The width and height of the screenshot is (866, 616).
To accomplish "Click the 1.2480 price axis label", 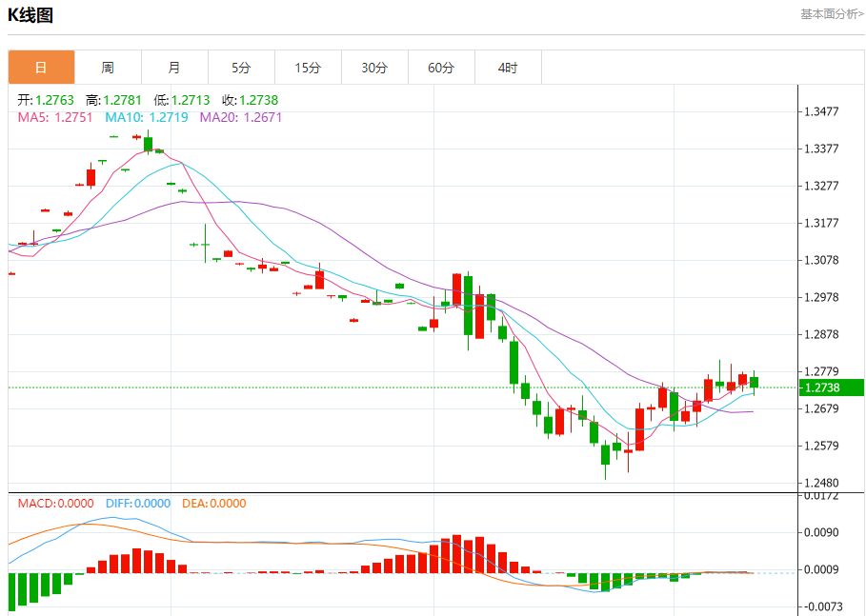I will tap(821, 483).
